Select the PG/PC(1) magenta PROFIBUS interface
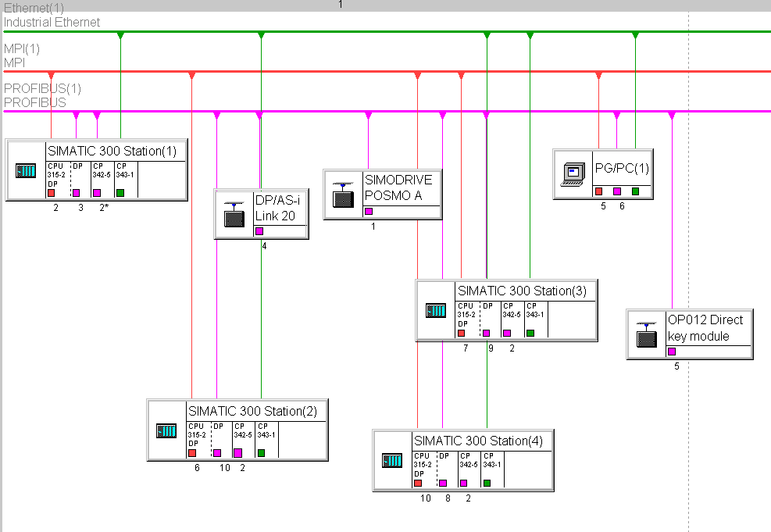The image size is (771, 532). [x=617, y=191]
